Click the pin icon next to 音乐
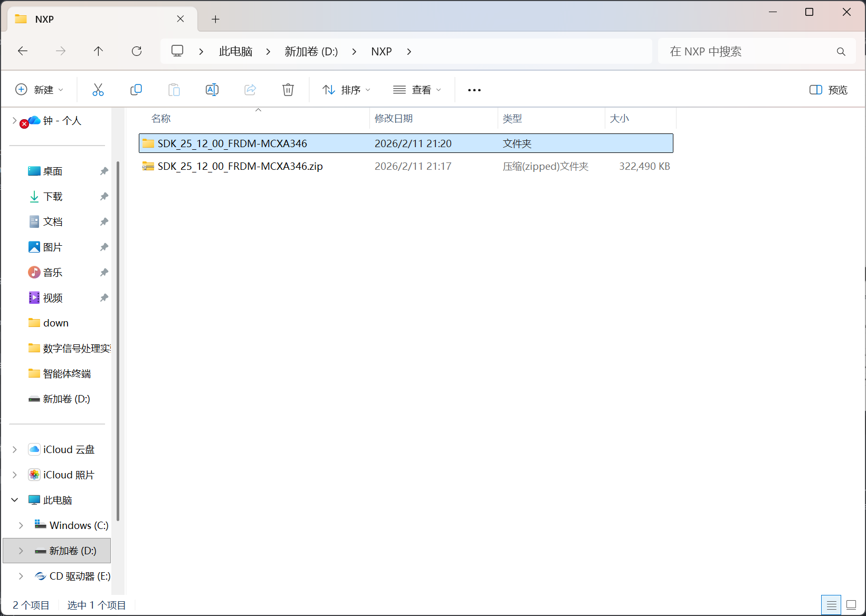This screenshot has height=616, width=866. 104,273
